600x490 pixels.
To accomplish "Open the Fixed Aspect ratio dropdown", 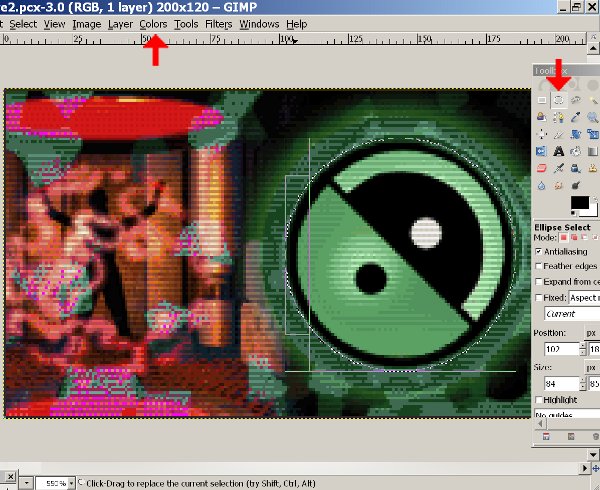I will tap(585, 297).
